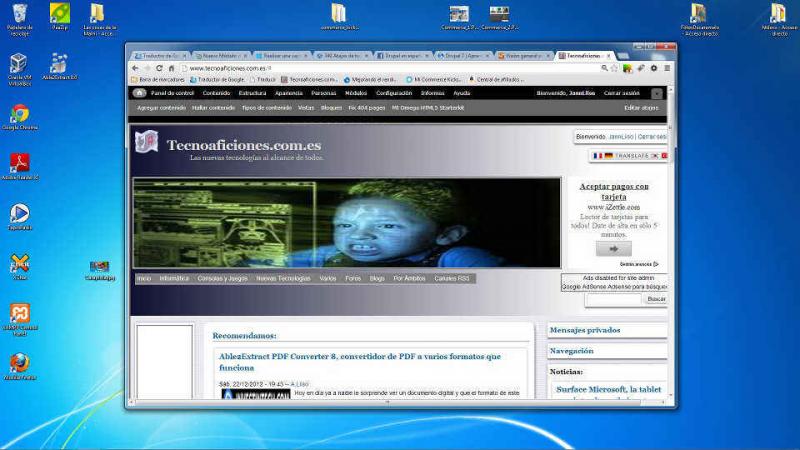Switch to the 740 Atajos tab

[341, 56]
